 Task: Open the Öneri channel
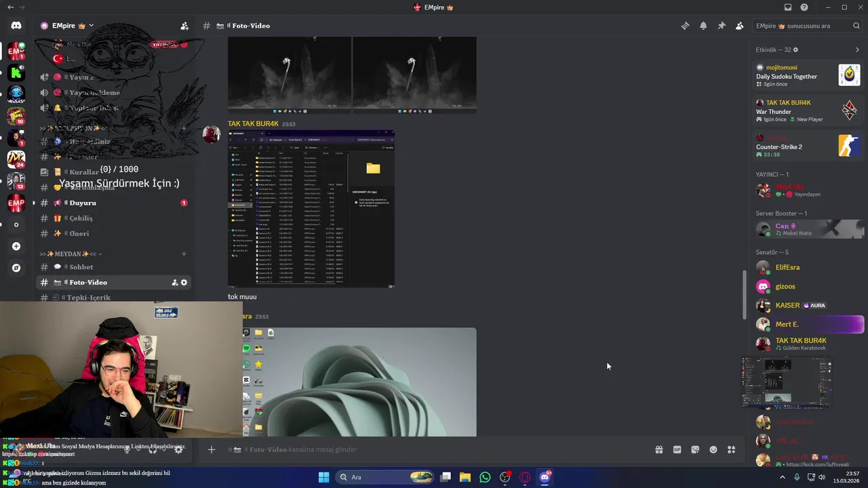click(113, 234)
